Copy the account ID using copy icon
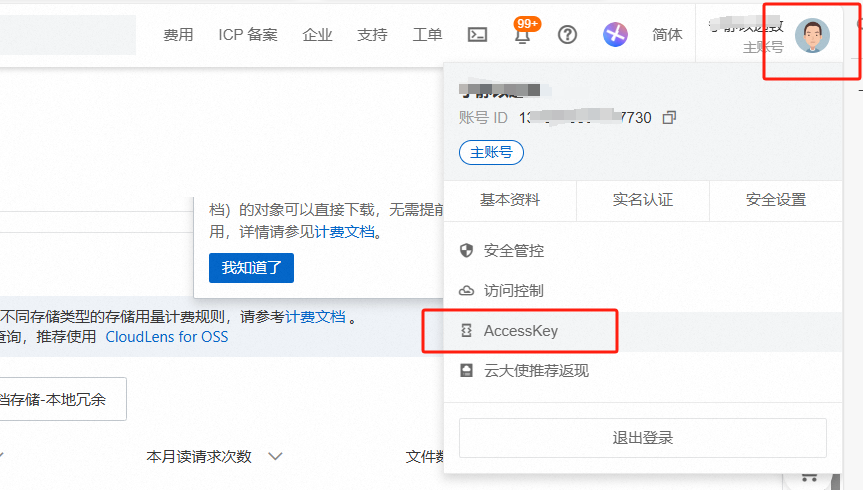 click(669, 117)
